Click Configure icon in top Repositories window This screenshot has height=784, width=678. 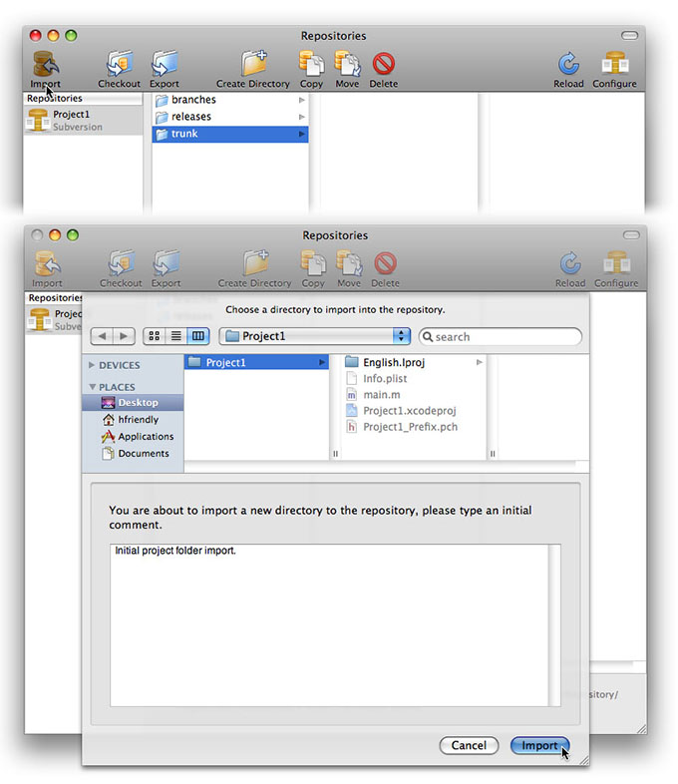tap(615, 64)
